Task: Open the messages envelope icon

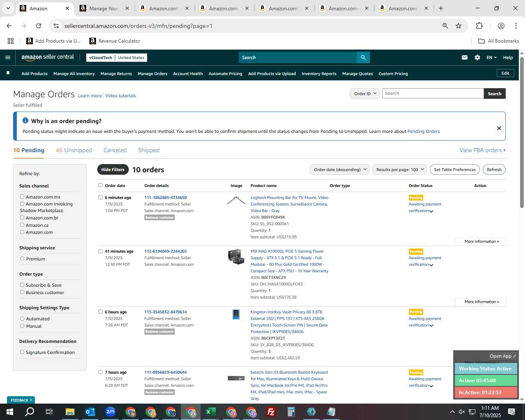Action: click(x=464, y=57)
